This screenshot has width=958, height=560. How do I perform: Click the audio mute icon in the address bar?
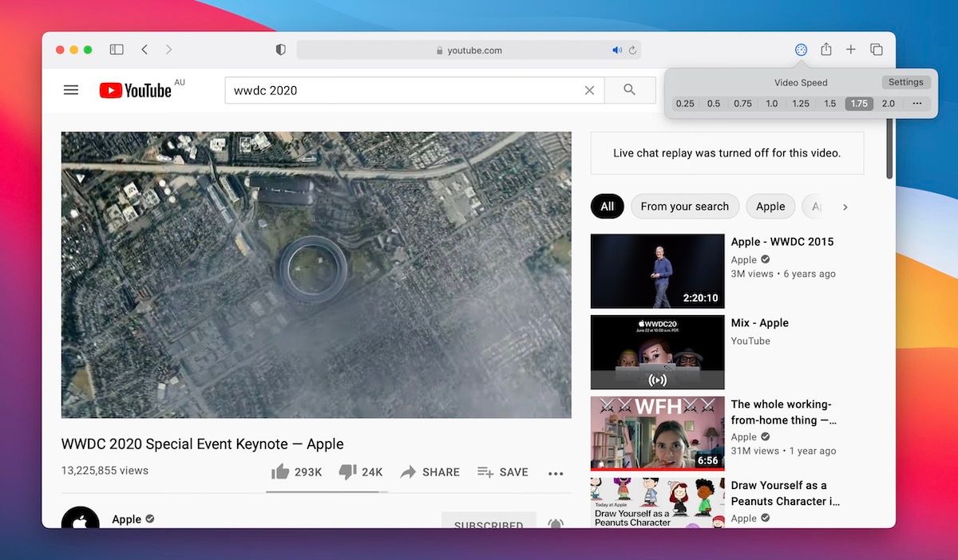click(617, 49)
